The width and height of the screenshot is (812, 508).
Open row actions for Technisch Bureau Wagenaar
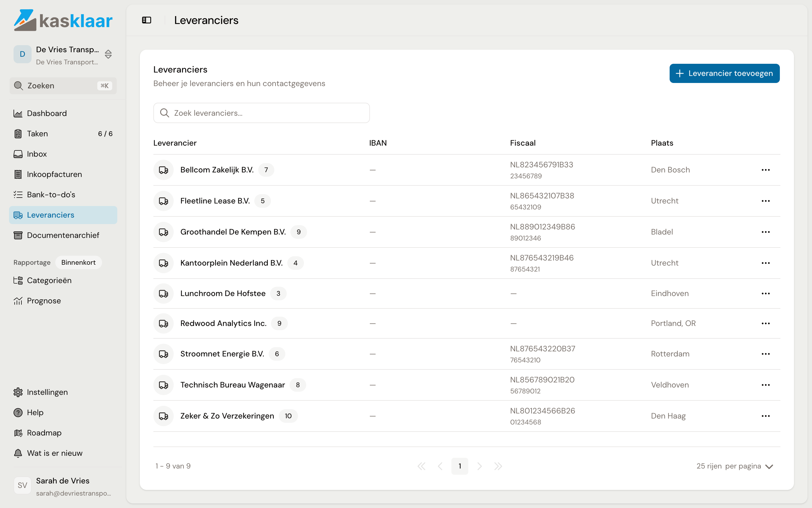[x=766, y=385]
